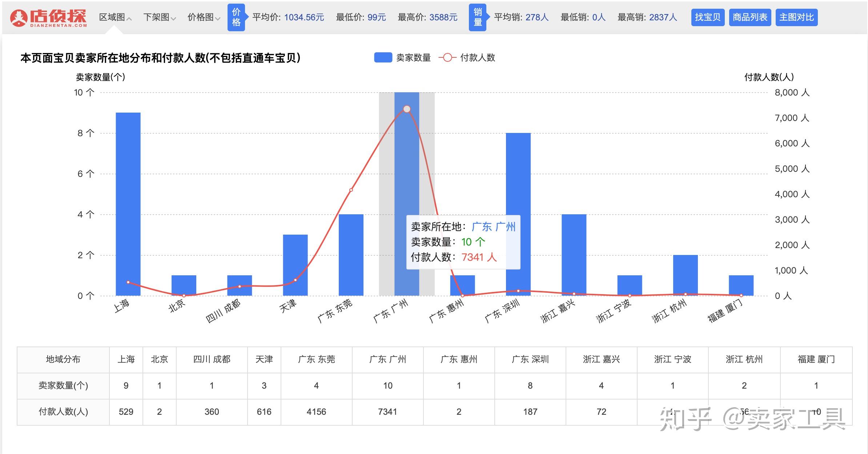Click the 找宝贝 button
Image resolution: width=868 pixels, height=454 pixels.
708,17
